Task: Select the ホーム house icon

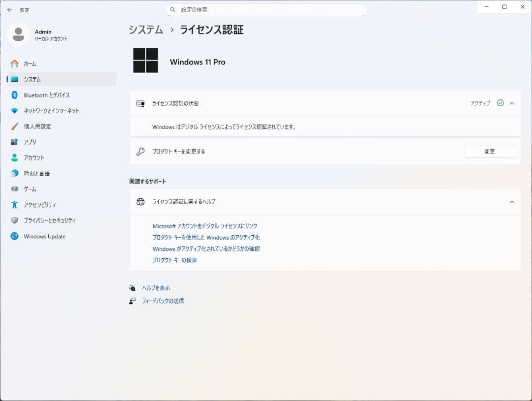Action: point(14,64)
